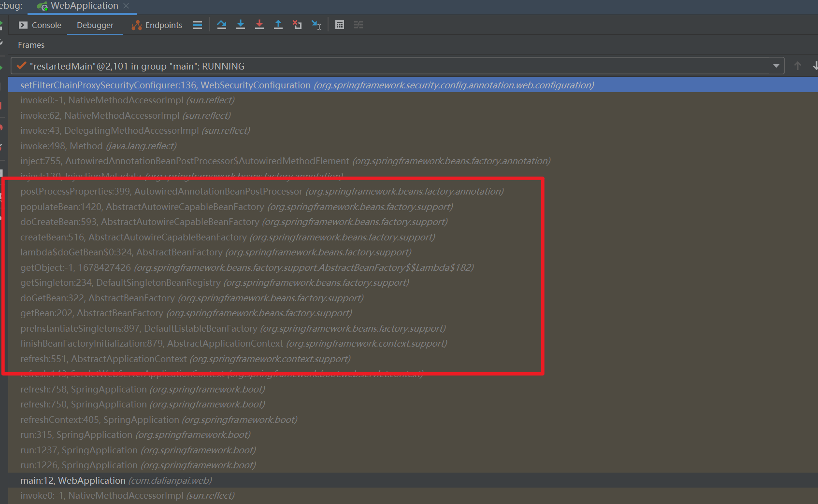Click the red Force Step Into icon
818x504 pixels.
[x=259, y=25]
